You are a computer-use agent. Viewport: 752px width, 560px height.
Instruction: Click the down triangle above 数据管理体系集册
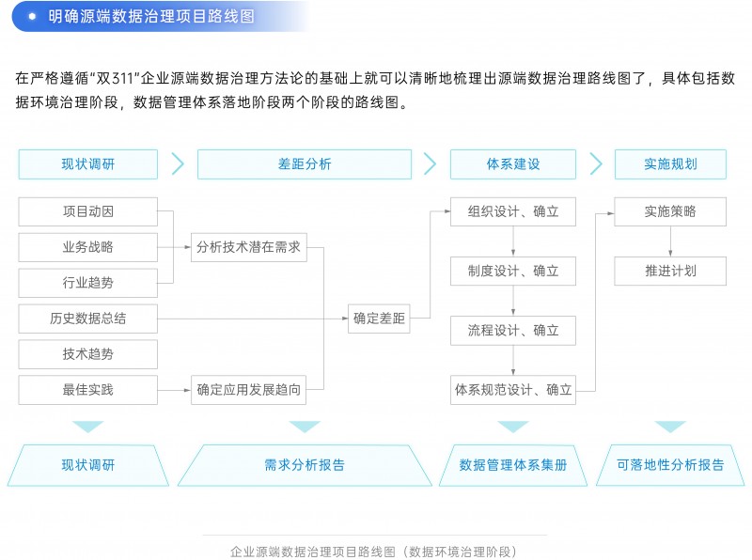(513, 427)
